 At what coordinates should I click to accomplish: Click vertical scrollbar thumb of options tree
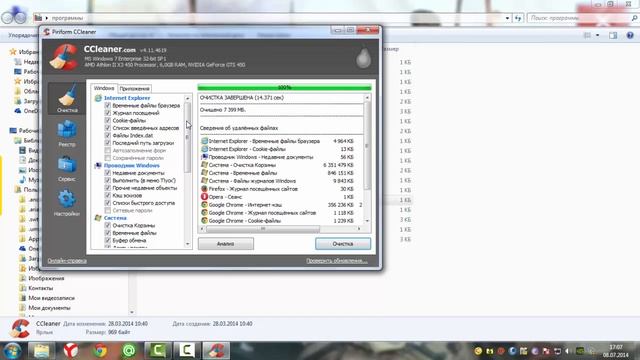188,137
